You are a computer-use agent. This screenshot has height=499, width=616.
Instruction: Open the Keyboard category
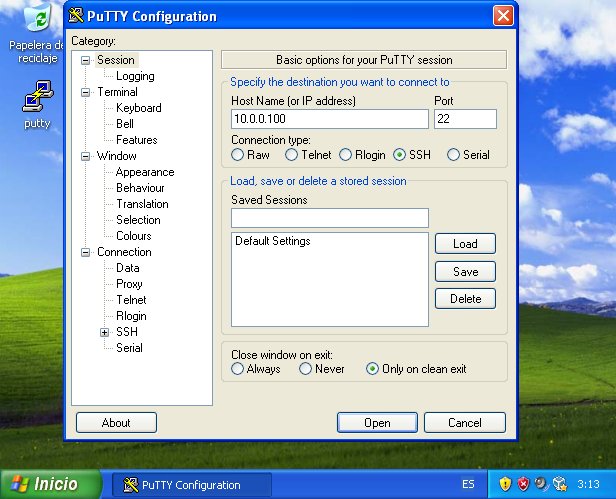(139, 108)
